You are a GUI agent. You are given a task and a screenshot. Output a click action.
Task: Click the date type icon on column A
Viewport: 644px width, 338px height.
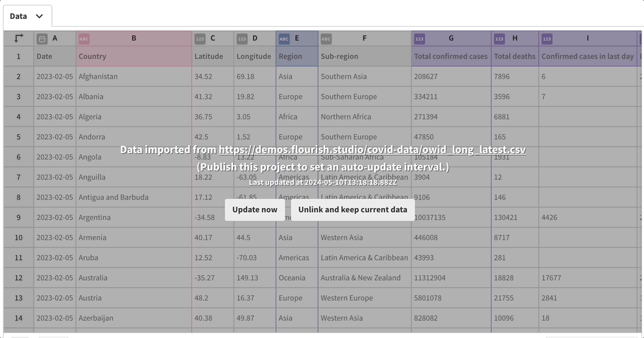[42, 39]
